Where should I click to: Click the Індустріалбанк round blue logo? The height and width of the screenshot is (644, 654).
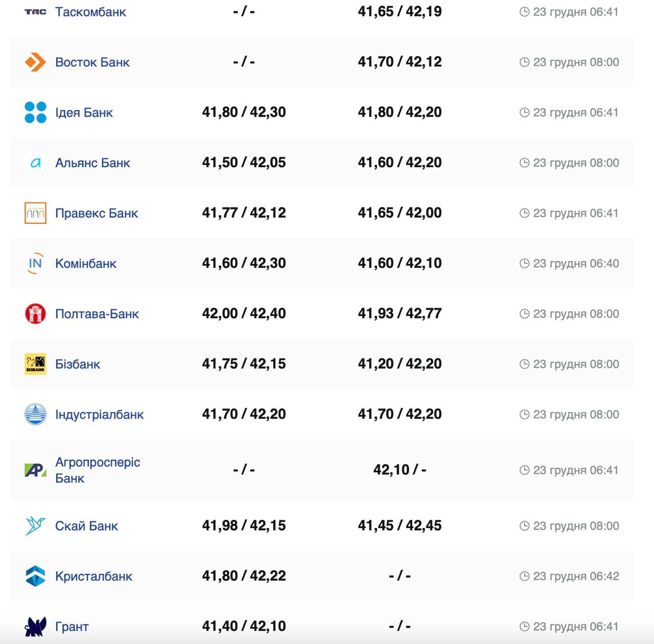[x=35, y=415]
